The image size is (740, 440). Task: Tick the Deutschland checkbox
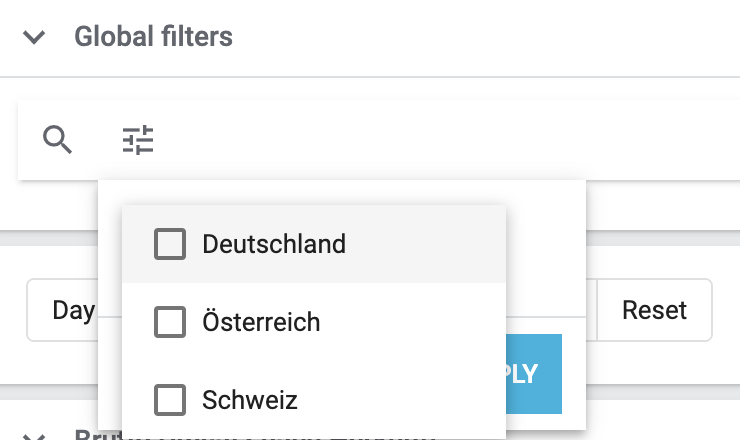click(170, 244)
